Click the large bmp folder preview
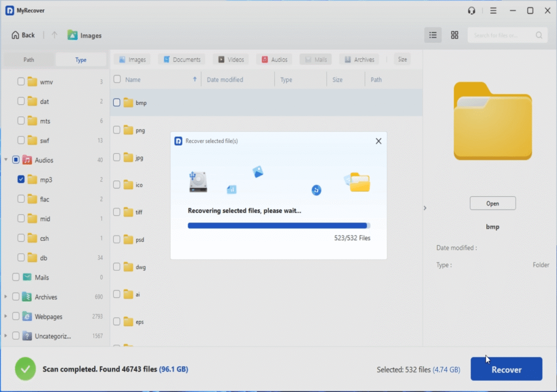The image size is (557, 392). (492, 121)
